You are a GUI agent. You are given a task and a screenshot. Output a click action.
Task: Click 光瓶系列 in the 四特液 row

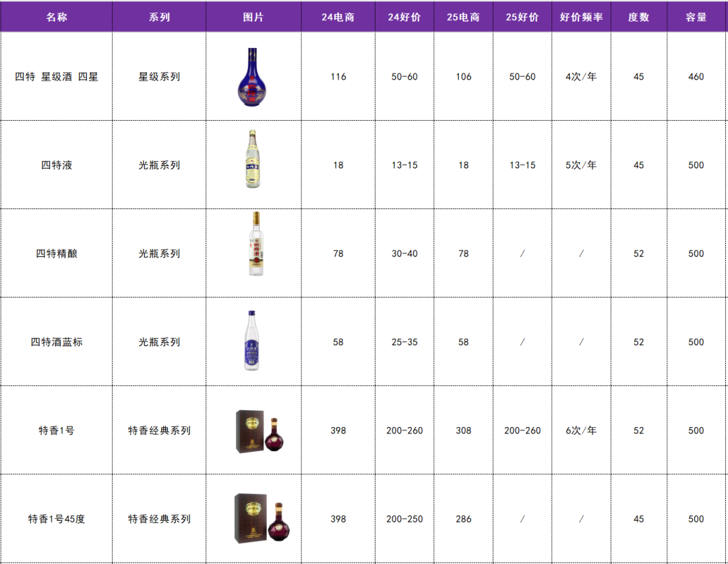click(159, 165)
